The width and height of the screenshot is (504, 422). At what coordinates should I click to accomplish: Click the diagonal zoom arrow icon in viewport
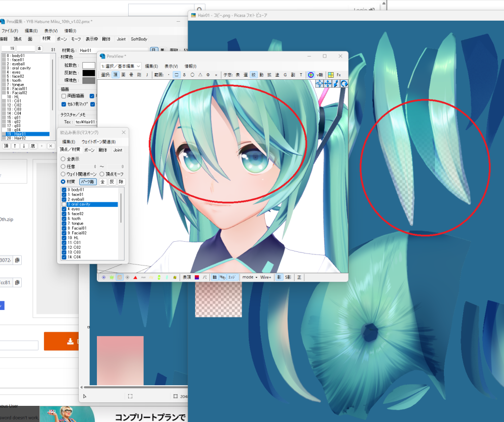pos(335,84)
